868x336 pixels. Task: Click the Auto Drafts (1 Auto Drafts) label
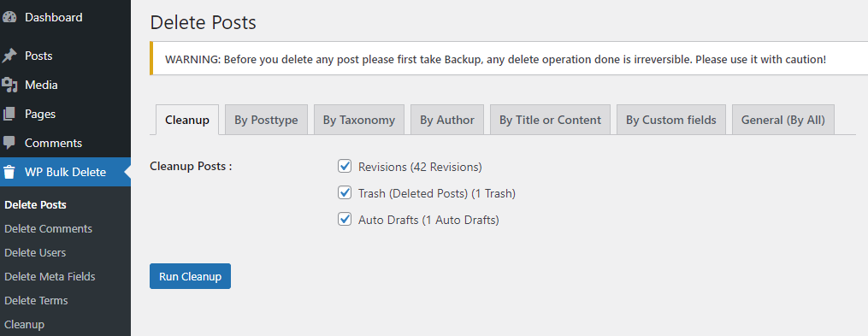point(428,220)
